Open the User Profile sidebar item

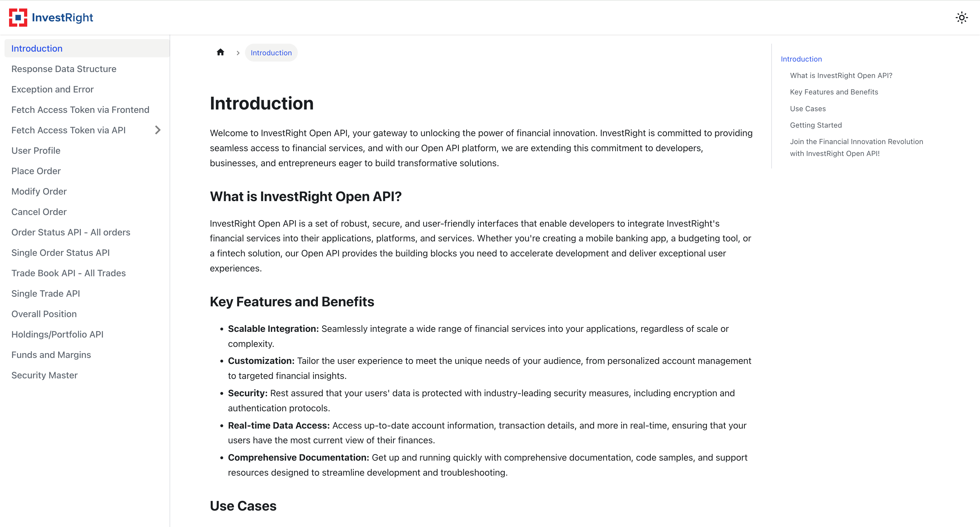click(36, 151)
